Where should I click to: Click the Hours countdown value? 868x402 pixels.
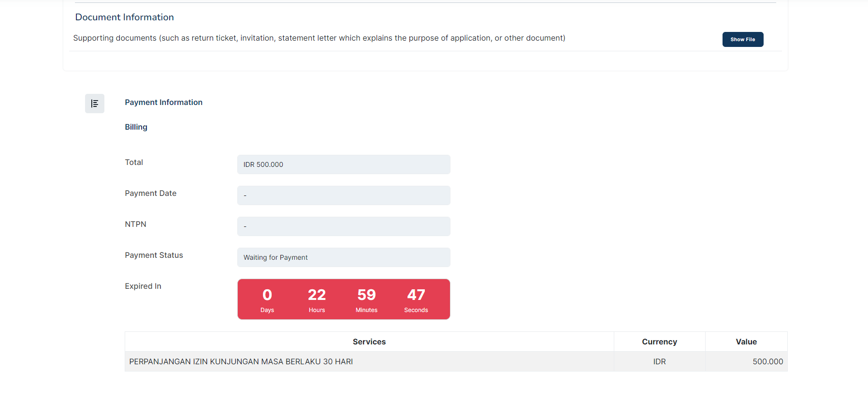pyautogui.click(x=317, y=295)
